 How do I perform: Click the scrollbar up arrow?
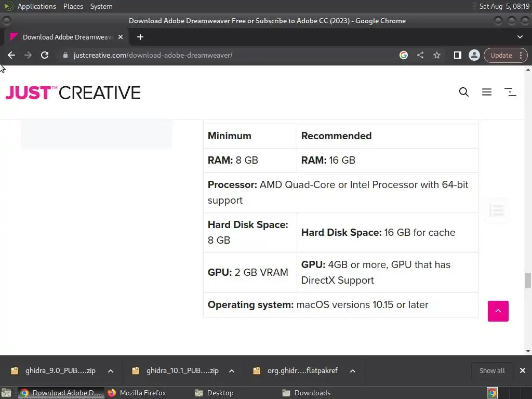[528, 70]
